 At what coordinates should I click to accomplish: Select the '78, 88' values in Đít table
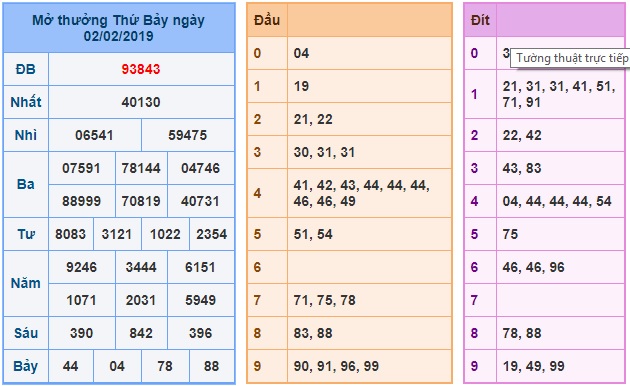[x=522, y=333]
